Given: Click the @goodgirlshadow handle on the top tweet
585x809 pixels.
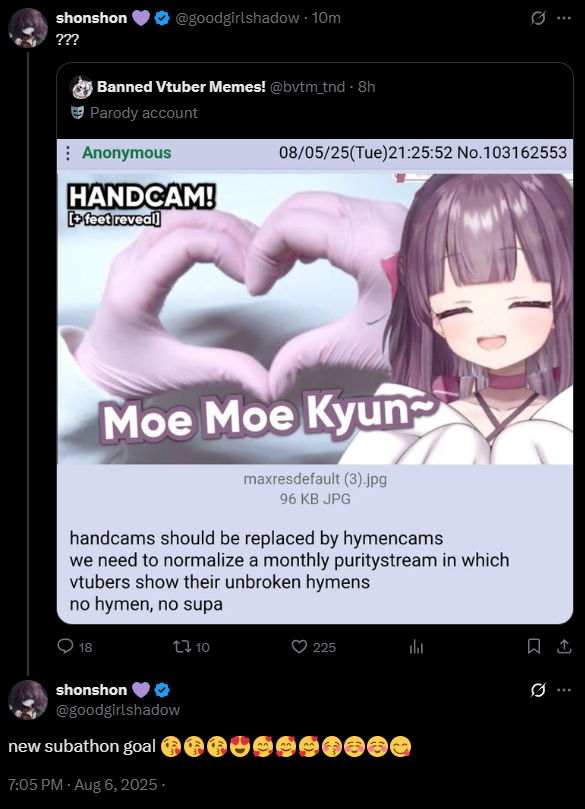Looking at the screenshot, I should pyautogui.click(x=237, y=18).
